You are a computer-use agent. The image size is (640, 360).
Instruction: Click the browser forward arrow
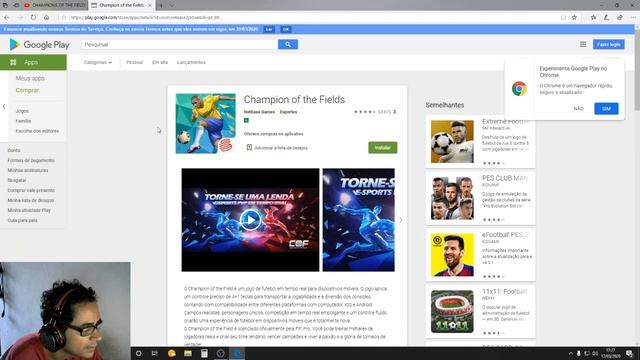(x=20, y=18)
